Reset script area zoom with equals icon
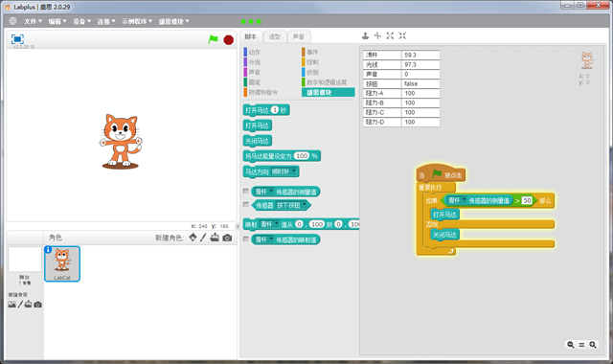The width and height of the screenshot is (613, 364). pos(581,345)
